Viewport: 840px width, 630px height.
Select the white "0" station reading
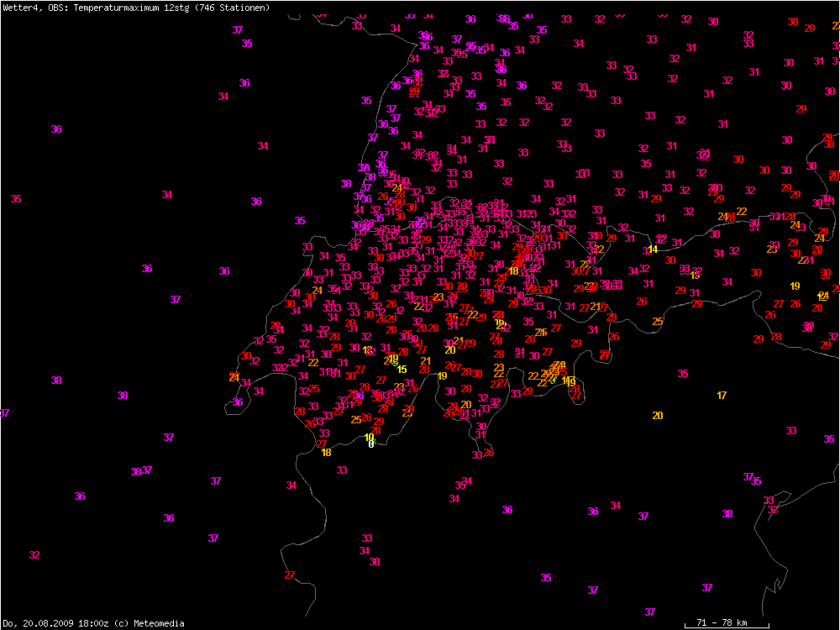click(370, 444)
